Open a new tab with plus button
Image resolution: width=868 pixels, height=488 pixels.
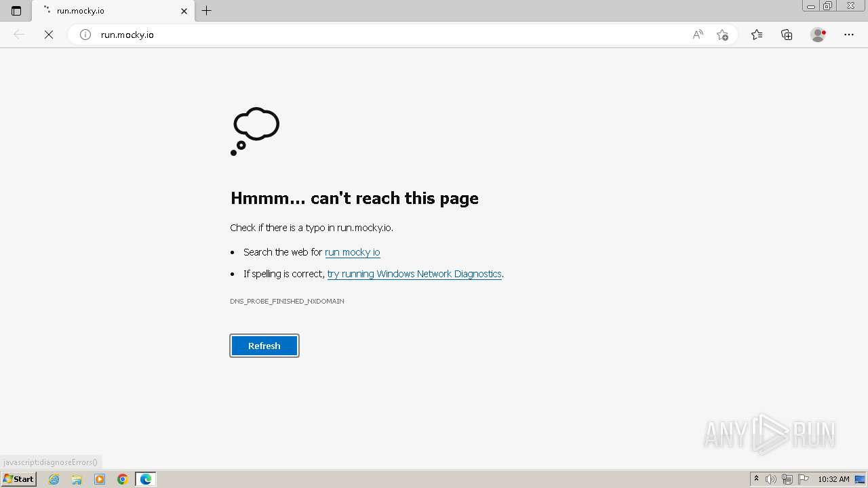pos(207,11)
